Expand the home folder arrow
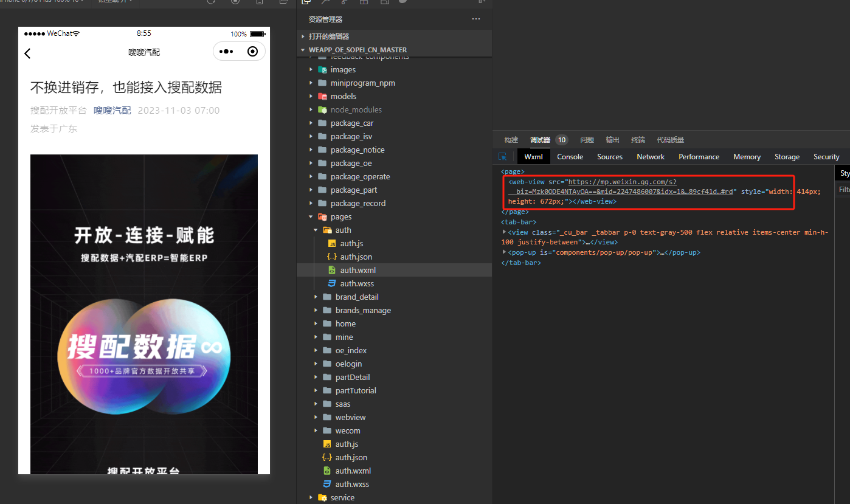 coord(316,324)
